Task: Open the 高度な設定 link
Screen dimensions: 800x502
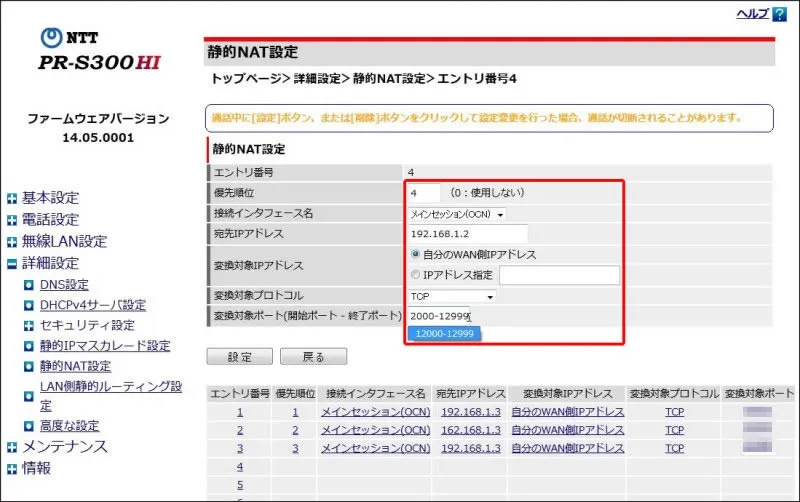Action: (x=70, y=425)
